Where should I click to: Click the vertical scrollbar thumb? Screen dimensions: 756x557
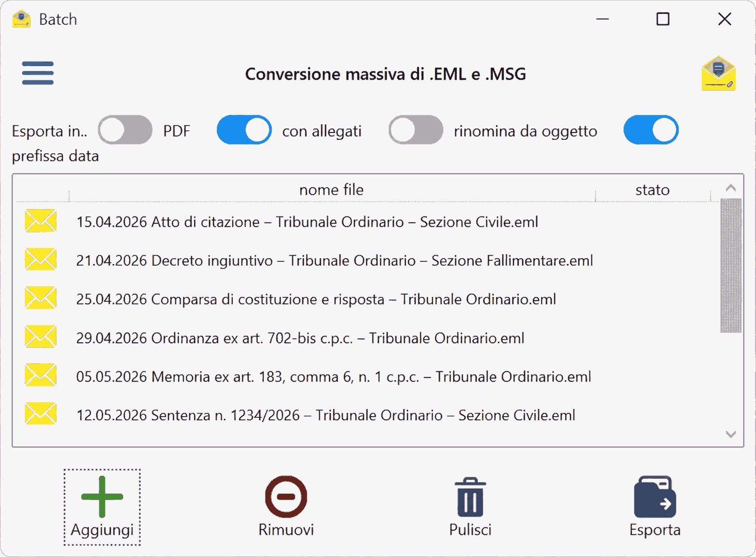(x=731, y=265)
